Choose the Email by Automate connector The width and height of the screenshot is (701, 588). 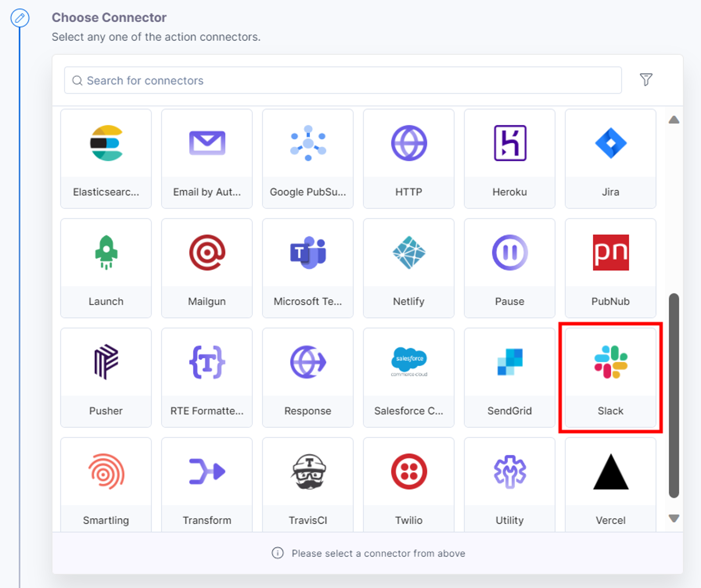[207, 159]
